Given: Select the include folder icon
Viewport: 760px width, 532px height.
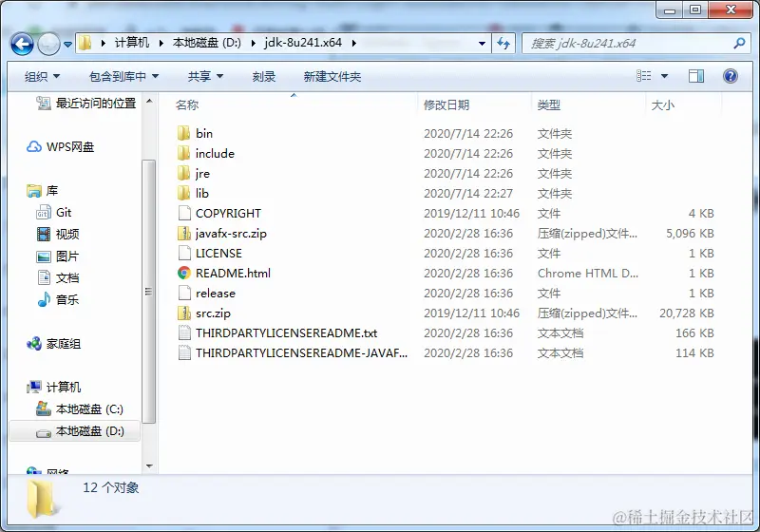Looking at the screenshot, I should [183, 153].
